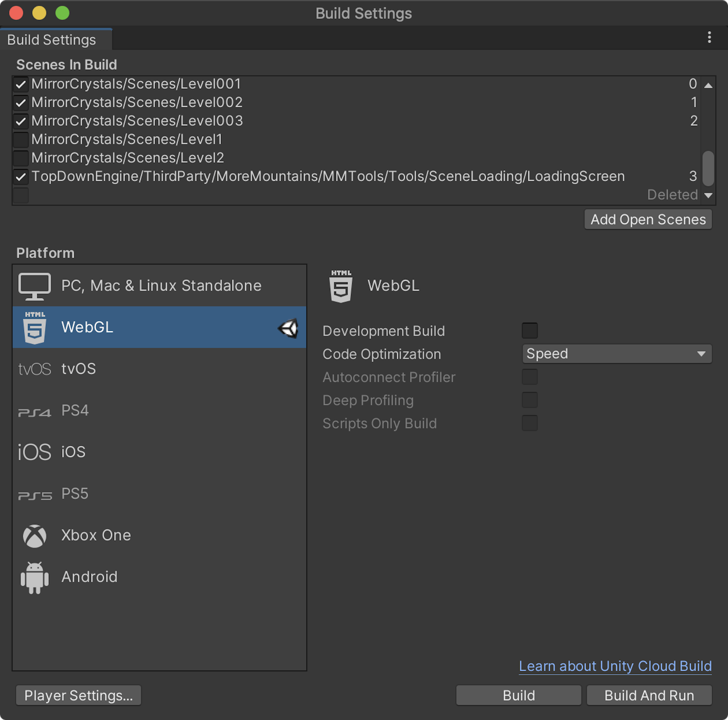Enable the Development Build checkbox
728x720 pixels.
coord(530,330)
